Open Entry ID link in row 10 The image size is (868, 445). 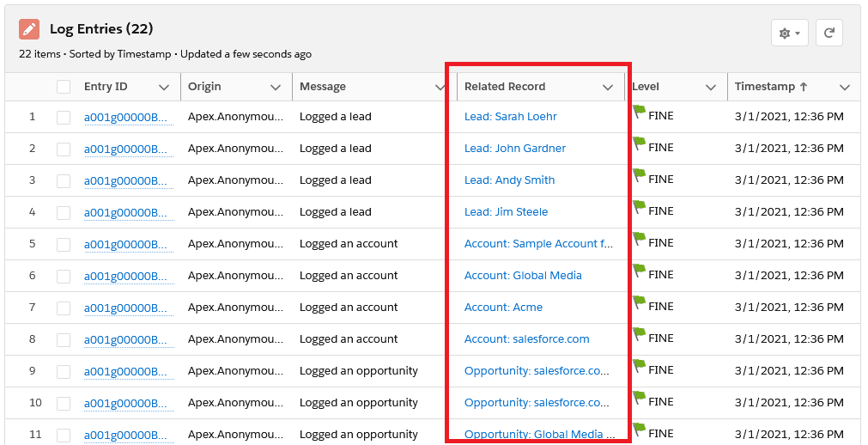coord(129,404)
